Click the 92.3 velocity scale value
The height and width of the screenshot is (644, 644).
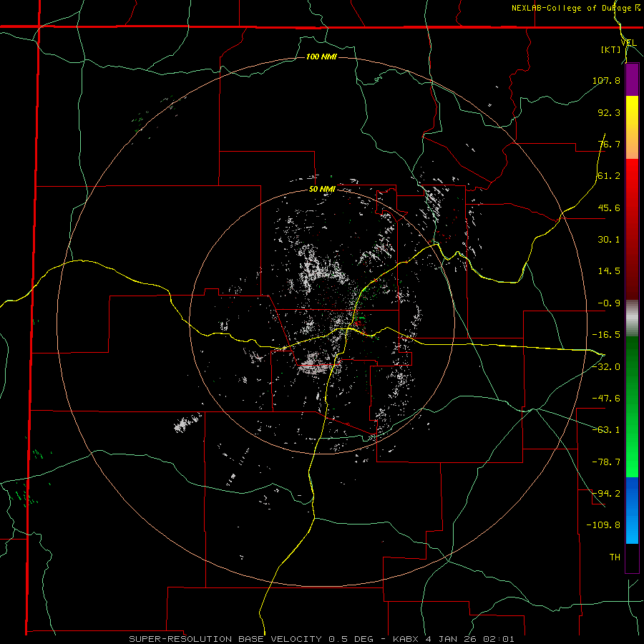click(x=609, y=112)
